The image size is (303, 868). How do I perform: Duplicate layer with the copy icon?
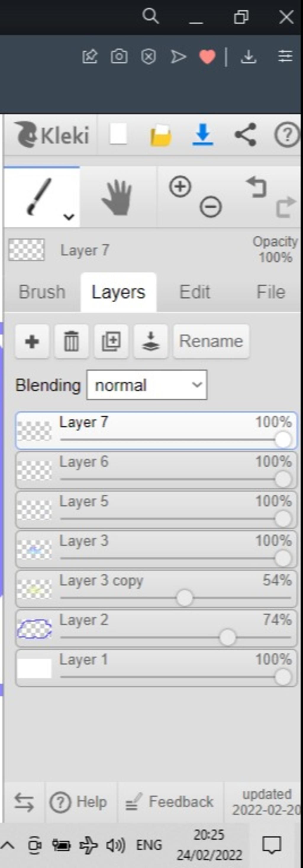[x=111, y=341]
